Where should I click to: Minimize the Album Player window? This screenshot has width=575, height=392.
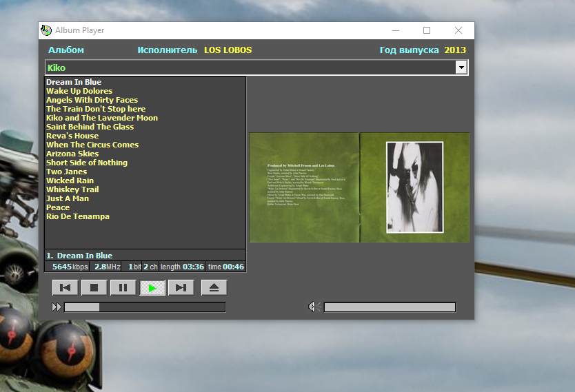[396, 30]
